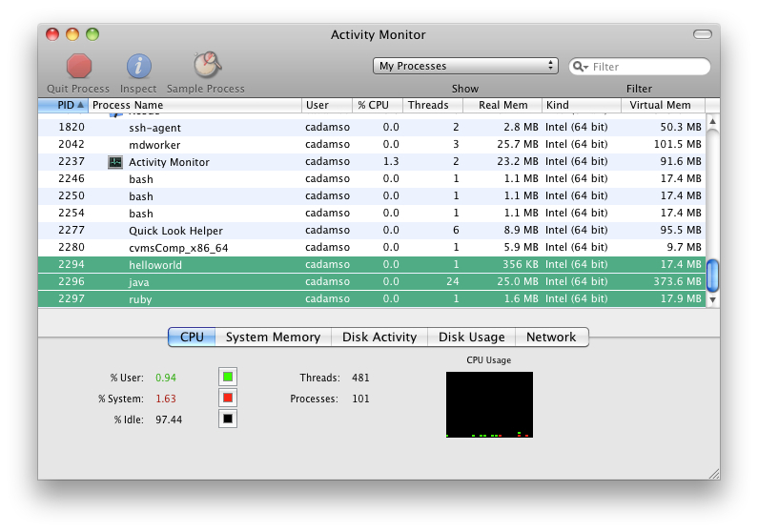This screenshot has width=758, height=532.
Task: Select the bash process with PID 2246
Action: [x=372, y=179]
